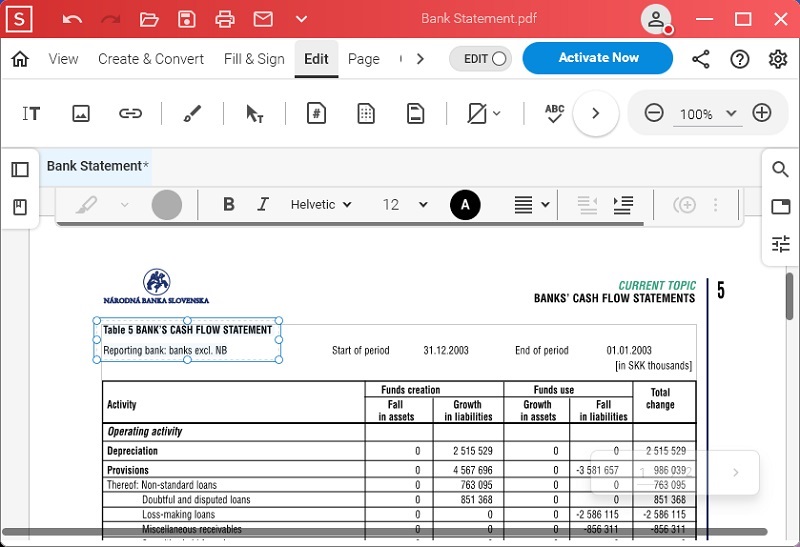Click the Soda PDF logo icon
This screenshot has height=547, width=800.
tap(19, 19)
